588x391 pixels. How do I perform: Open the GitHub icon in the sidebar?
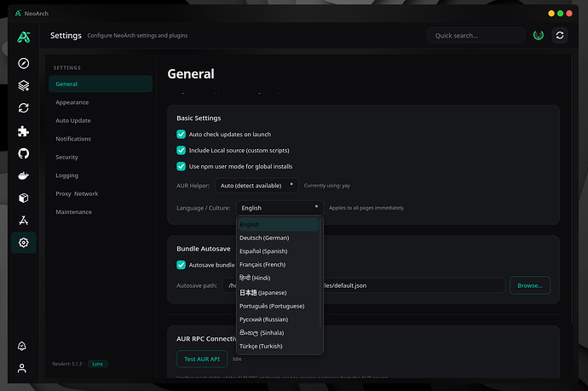(24, 153)
